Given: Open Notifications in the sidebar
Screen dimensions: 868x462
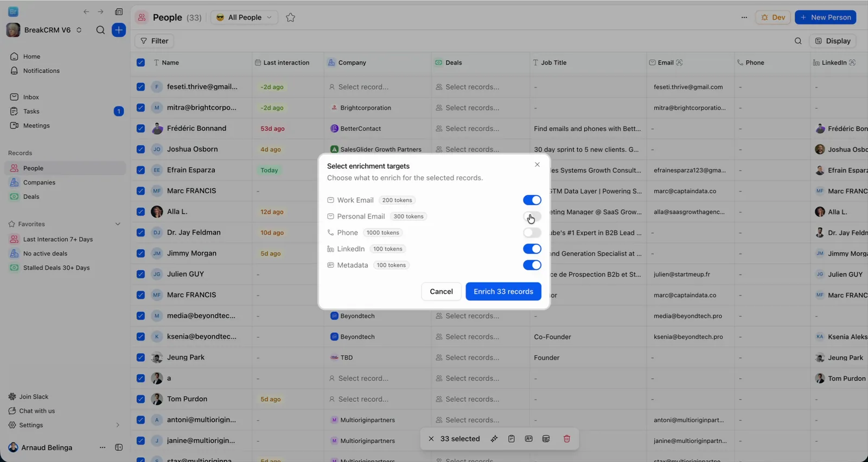Looking at the screenshot, I should [x=41, y=70].
